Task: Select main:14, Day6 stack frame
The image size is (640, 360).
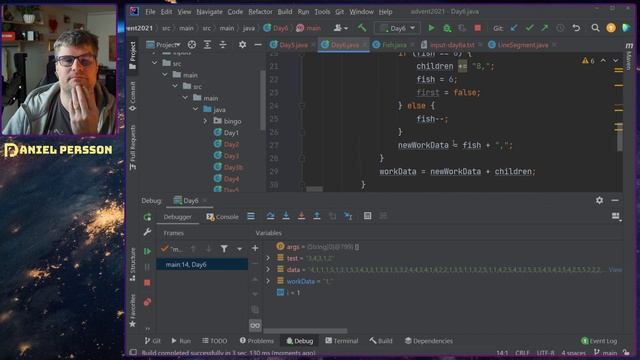Action: click(202, 264)
